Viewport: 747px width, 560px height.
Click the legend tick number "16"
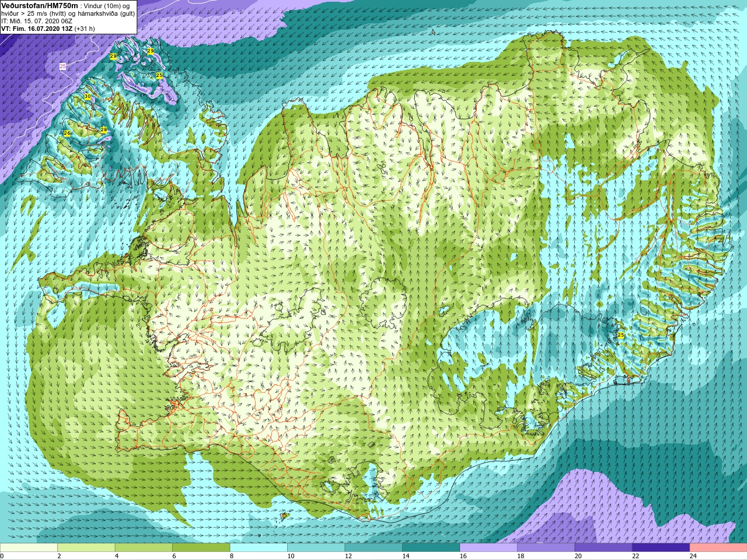coord(463,556)
